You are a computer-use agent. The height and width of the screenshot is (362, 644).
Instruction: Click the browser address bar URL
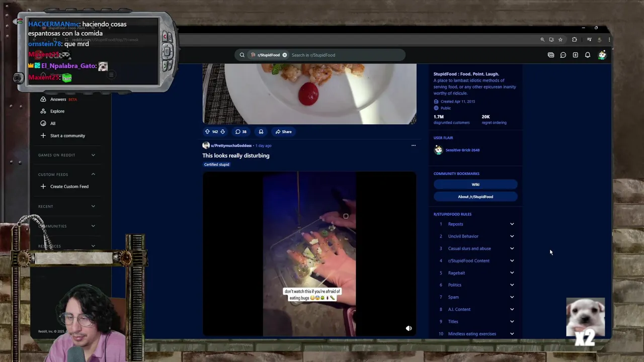click(x=105, y=40)
